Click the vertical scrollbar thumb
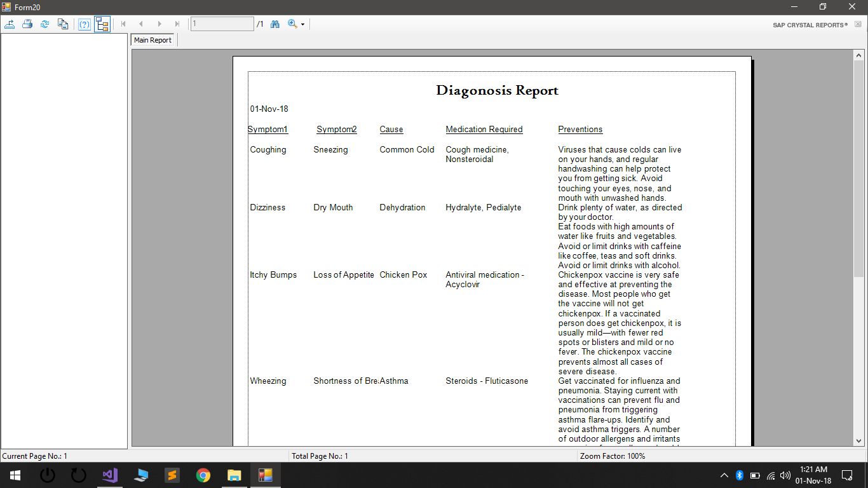The width and height of the screenshot is (868, 488). [x=858, y=169]
